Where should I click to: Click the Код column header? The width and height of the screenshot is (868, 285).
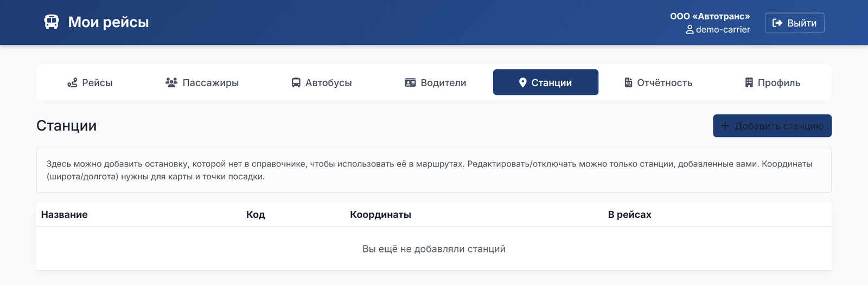[x=256, y=215]
